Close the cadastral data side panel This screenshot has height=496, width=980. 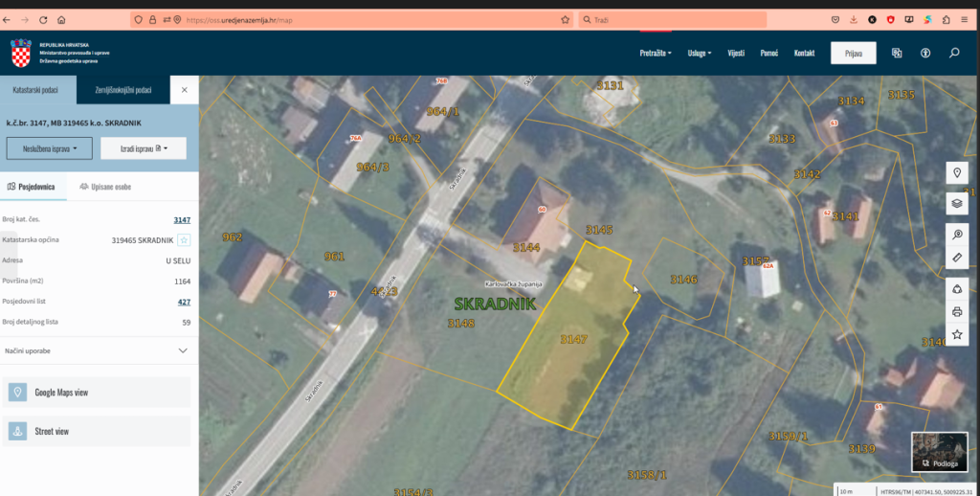[184, 90]
